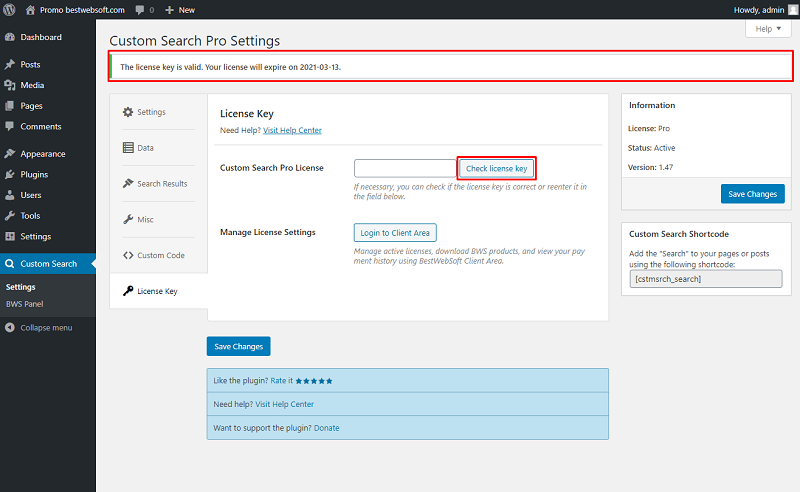
Task: Click the plus icon next to New
Action: coord(169,10)
